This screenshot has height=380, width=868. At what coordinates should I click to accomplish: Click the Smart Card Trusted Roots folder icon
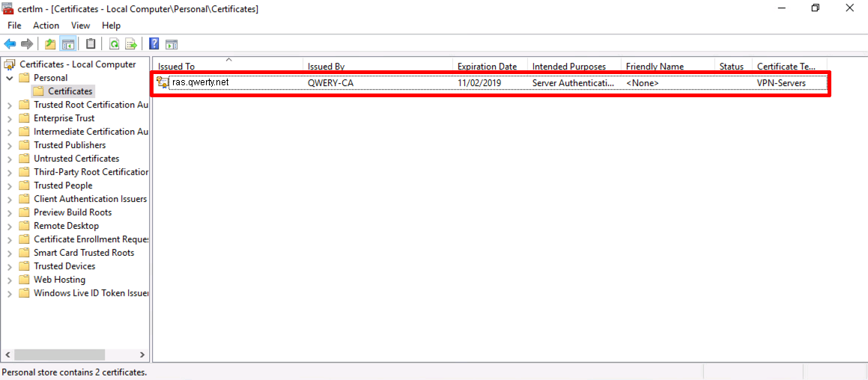click(24, 253)
